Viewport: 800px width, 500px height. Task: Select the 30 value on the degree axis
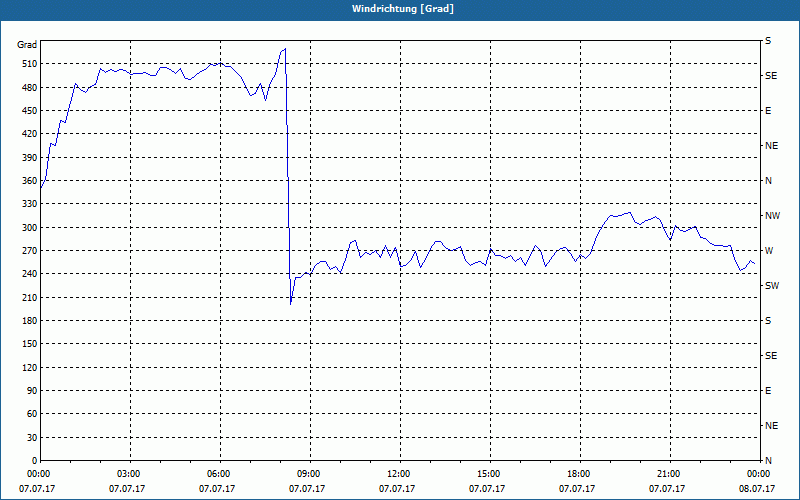[x=31, y=437]
